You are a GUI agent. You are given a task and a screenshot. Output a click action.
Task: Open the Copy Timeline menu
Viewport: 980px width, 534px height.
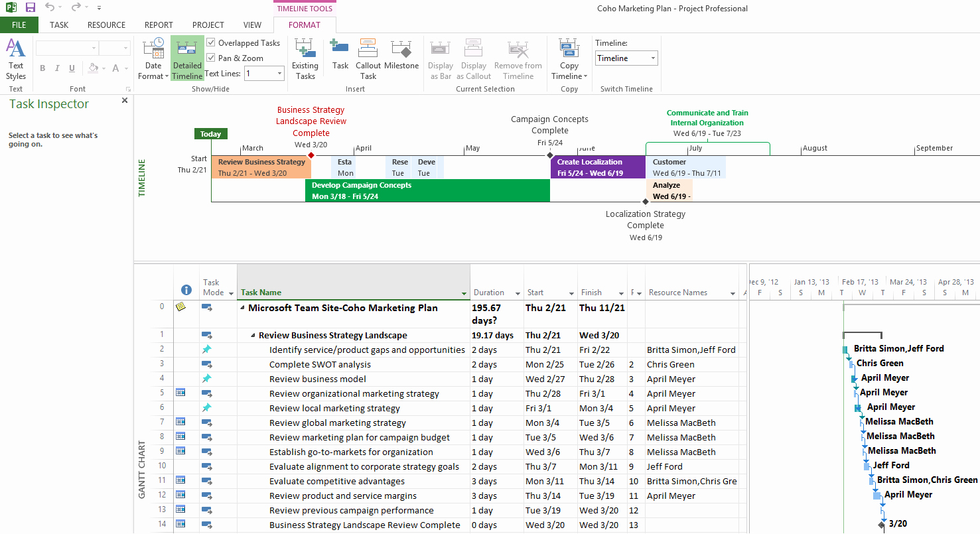[569, 58]
